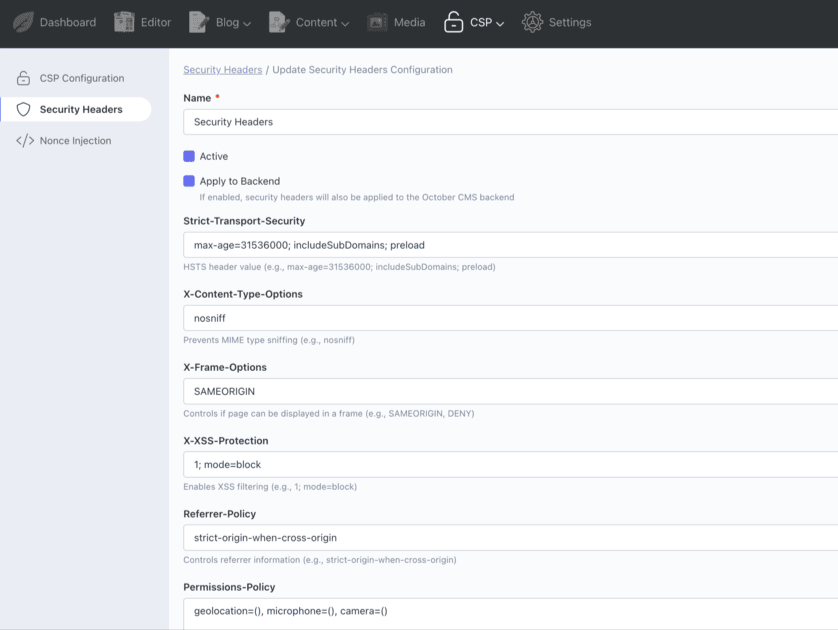
Task: Open Media library icon
Action: pyautogui.click(x=377, y=22)
